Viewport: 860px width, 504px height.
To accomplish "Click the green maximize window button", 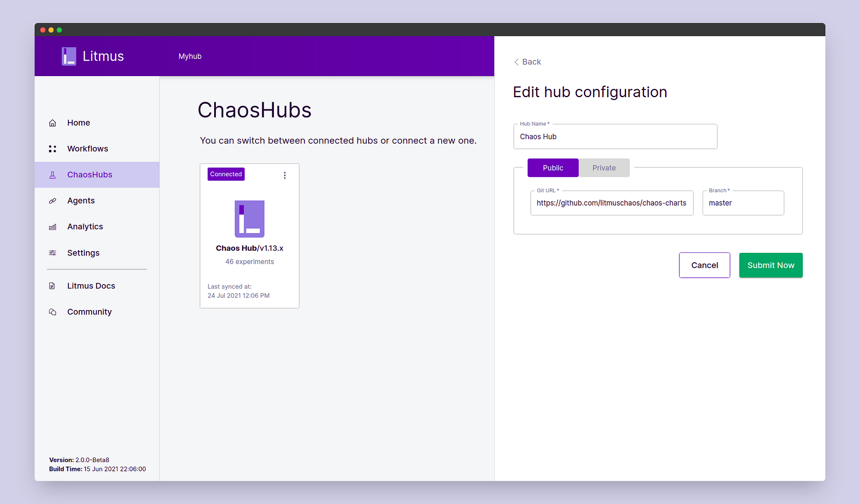I will [x=59, y=30].
